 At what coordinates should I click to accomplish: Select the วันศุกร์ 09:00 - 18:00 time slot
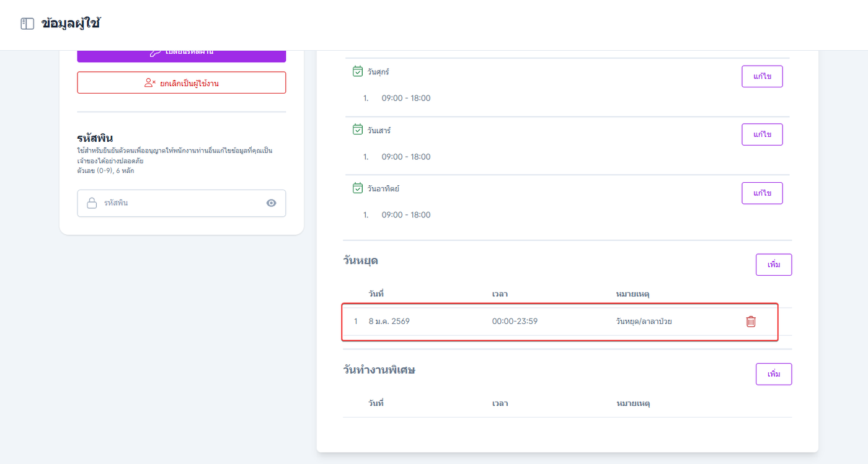click(405, 98)
